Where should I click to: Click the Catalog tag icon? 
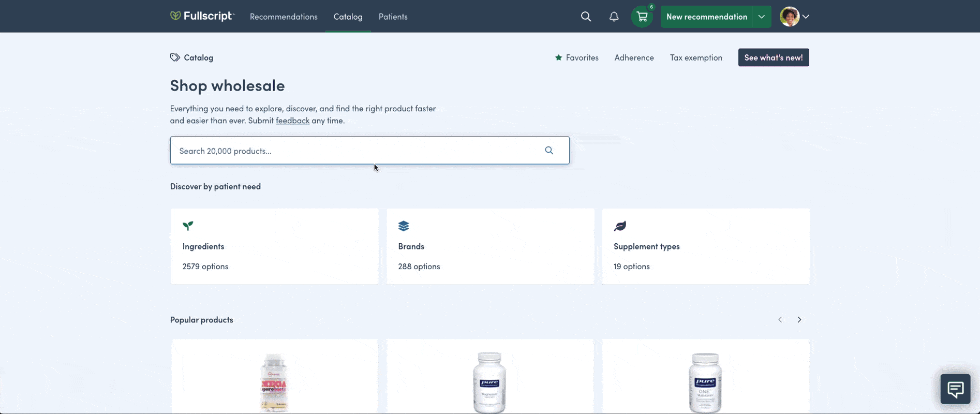175,57
